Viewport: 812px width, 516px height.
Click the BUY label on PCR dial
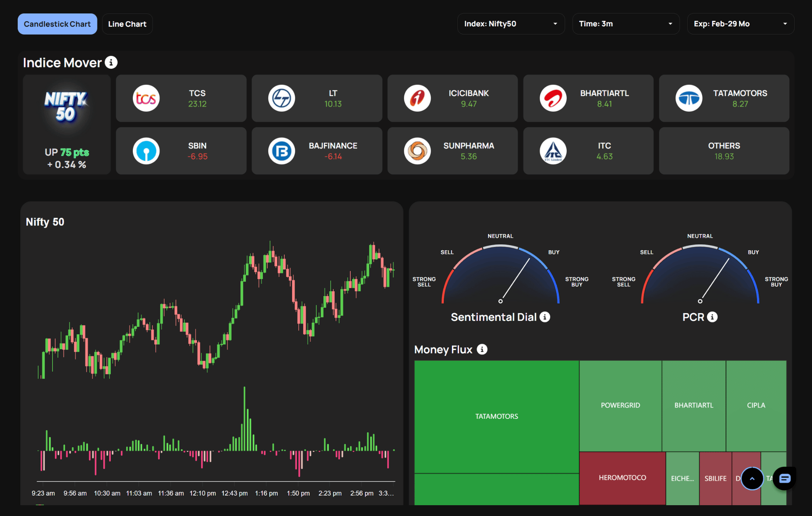pyautogui.click(x=753, y=252)
